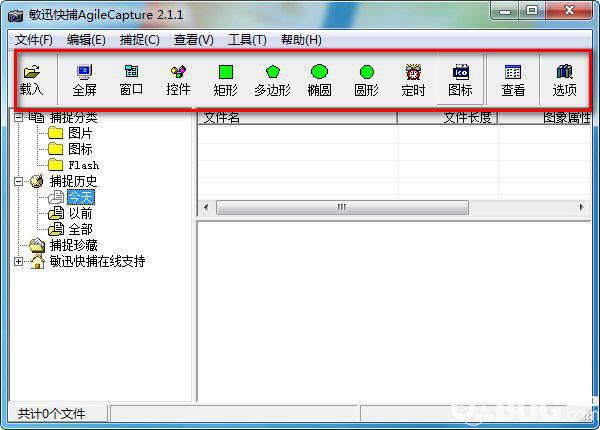Select the 多边形 polygon capture tool
The width and height of the screenshot is (600, 430).
click(x=272, y=80)
